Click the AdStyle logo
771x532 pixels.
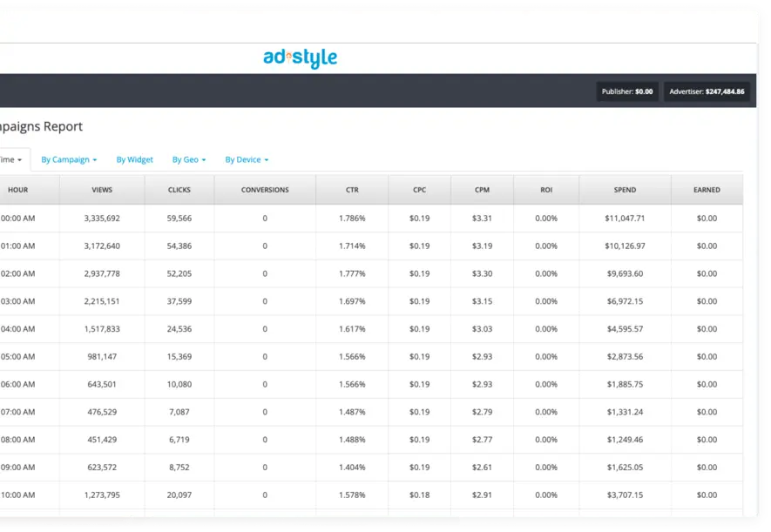coord(300,58)
